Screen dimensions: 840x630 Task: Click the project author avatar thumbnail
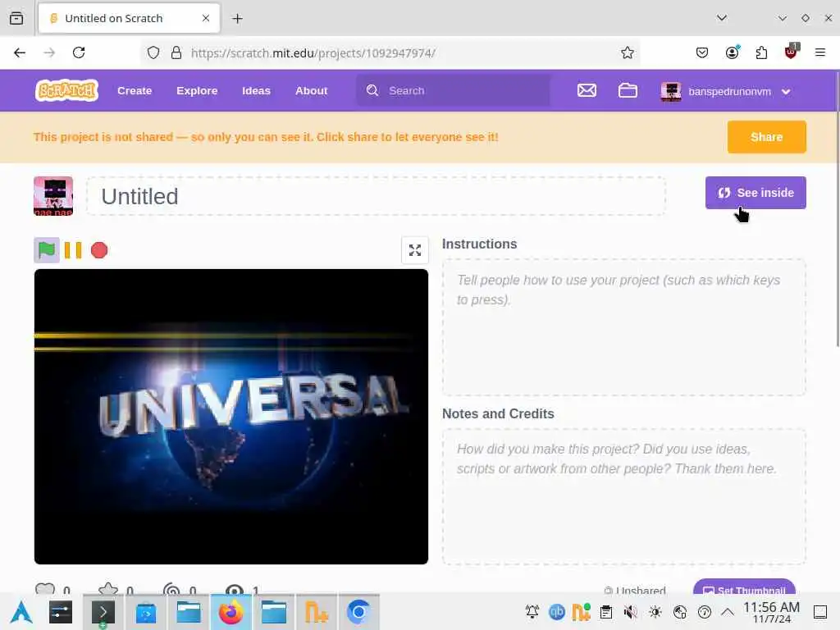tap(53, 196)
